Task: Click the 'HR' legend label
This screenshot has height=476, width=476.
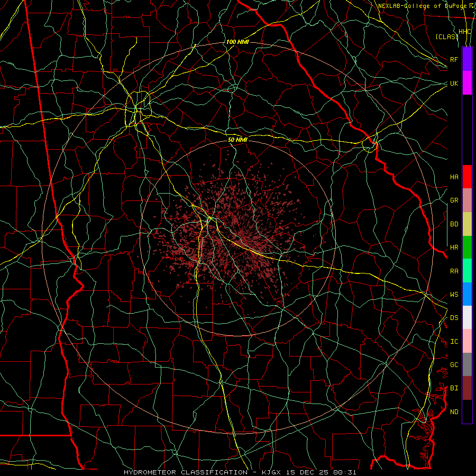Action: tap(454, 248)
